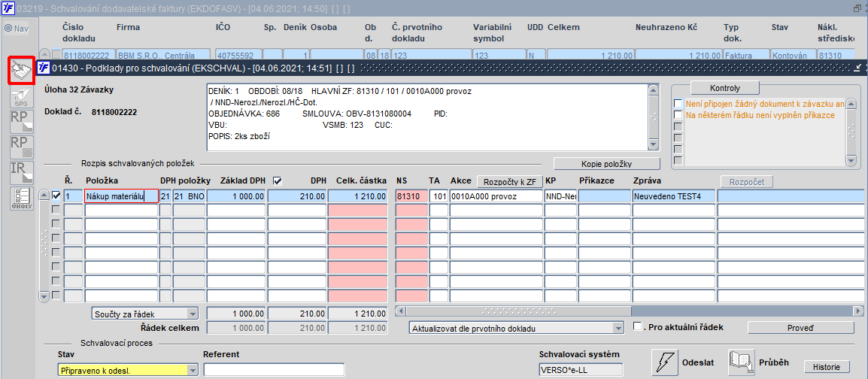Click the Proveď button

[800, 328]
